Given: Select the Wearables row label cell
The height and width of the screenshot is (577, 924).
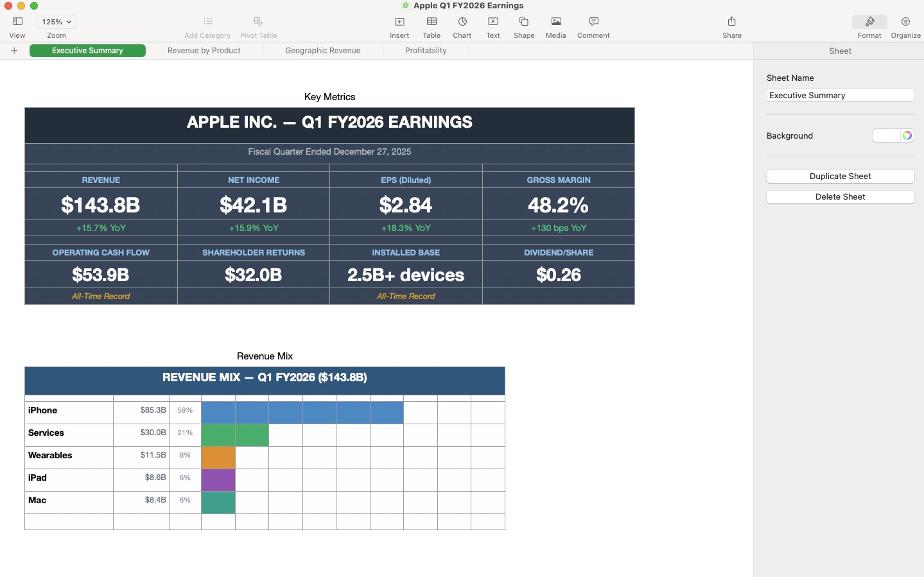Looking at the screenshot, I should click(x=69, y=458).
